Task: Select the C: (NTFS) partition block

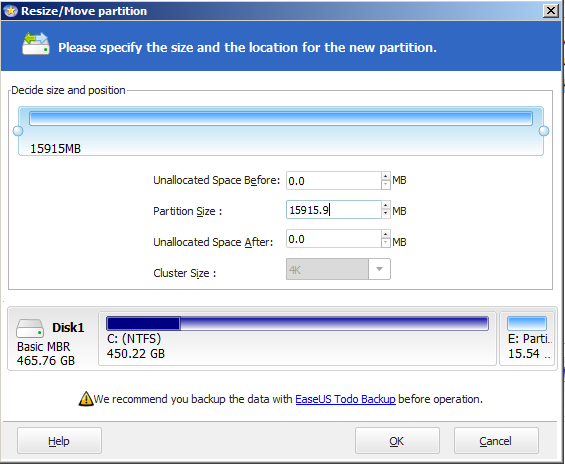Action: pyautogui.click(x=297, y=339)
